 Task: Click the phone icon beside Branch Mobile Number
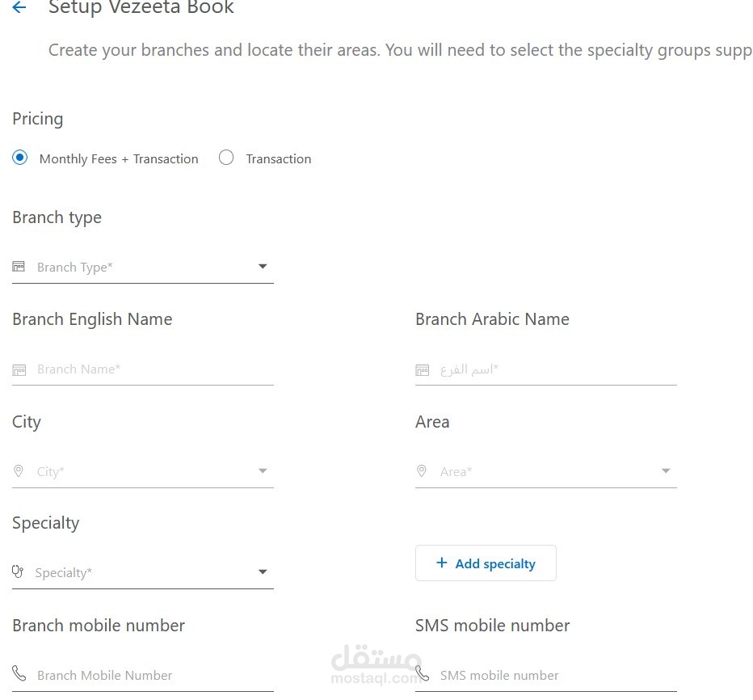(19, 674)
